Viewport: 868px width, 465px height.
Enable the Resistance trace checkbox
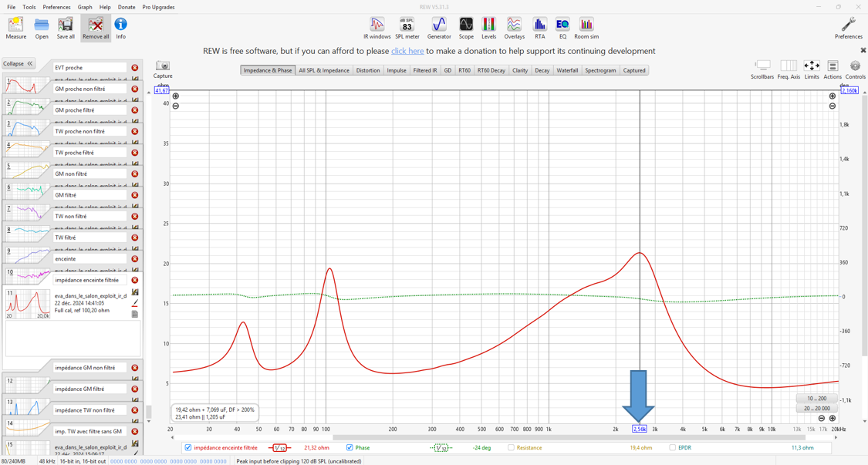[x=511, y=448]
